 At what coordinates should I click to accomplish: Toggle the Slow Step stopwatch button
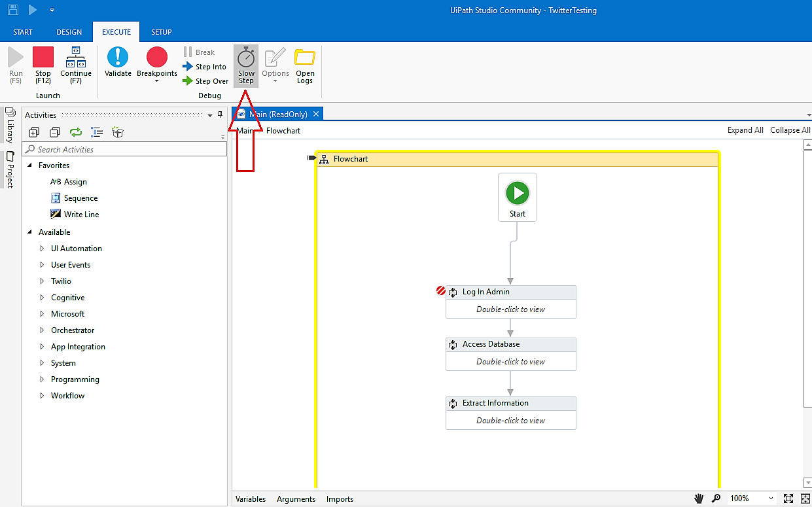pyautogui.click(x=246, y=65)
